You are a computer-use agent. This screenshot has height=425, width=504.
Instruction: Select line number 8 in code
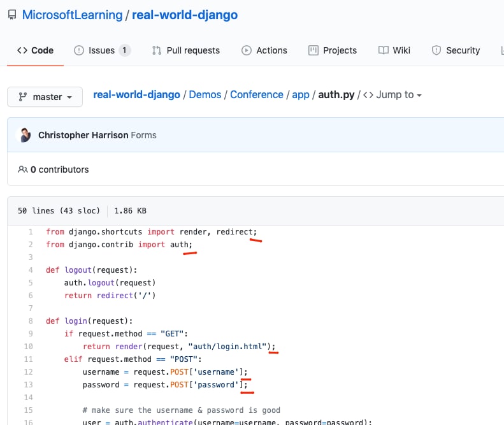[31, 321]
